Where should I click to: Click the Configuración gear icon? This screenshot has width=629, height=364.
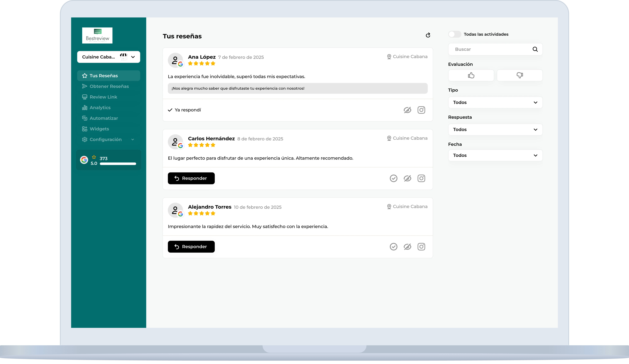[85, 139]
